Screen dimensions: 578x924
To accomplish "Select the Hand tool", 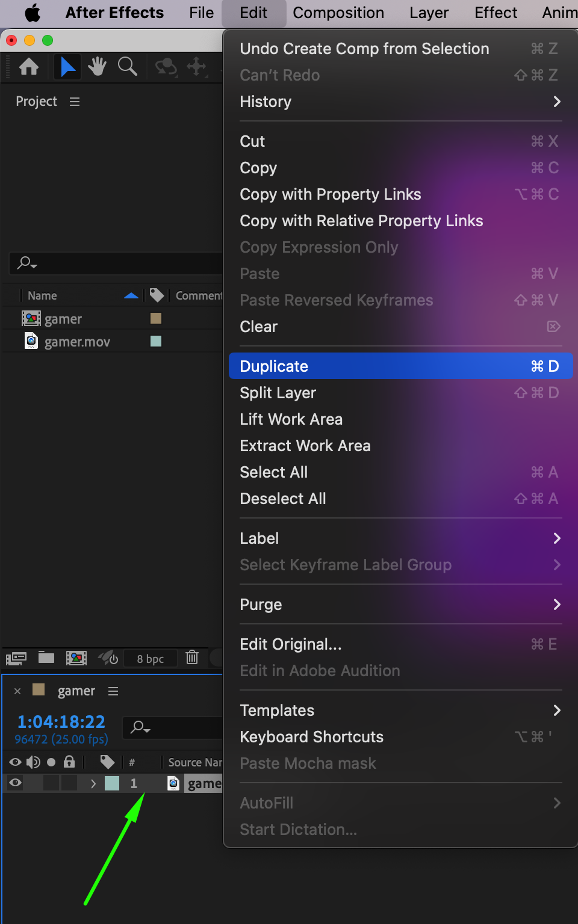I will [97, 66].
